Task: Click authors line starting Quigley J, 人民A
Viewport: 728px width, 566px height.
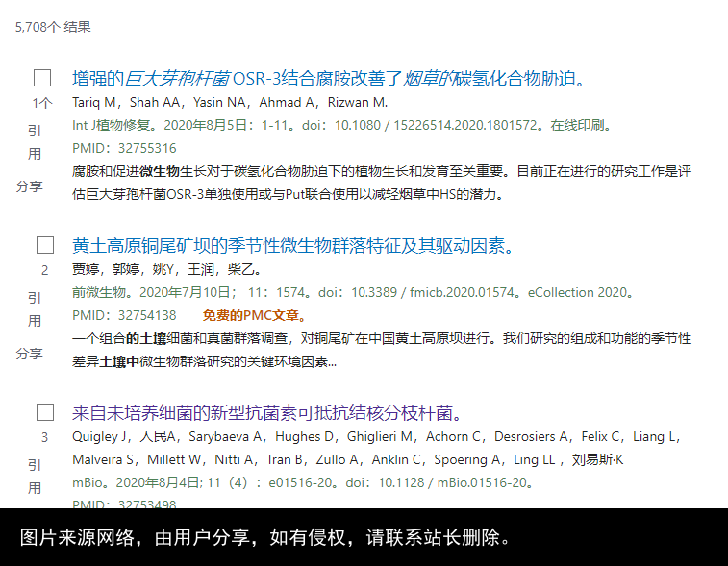Action: pyautogui.click(x=376, y=436)
